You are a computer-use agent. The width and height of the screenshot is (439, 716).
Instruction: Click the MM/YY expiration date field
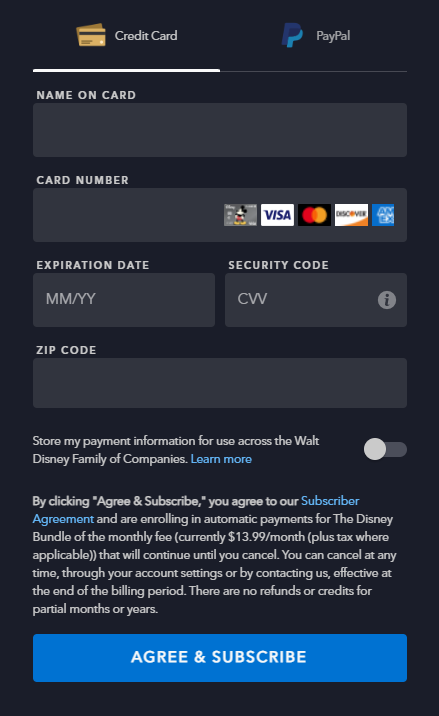(x=124, y=300)
